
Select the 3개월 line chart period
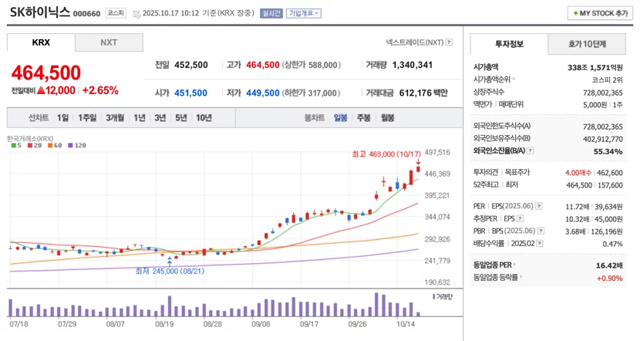115,118
